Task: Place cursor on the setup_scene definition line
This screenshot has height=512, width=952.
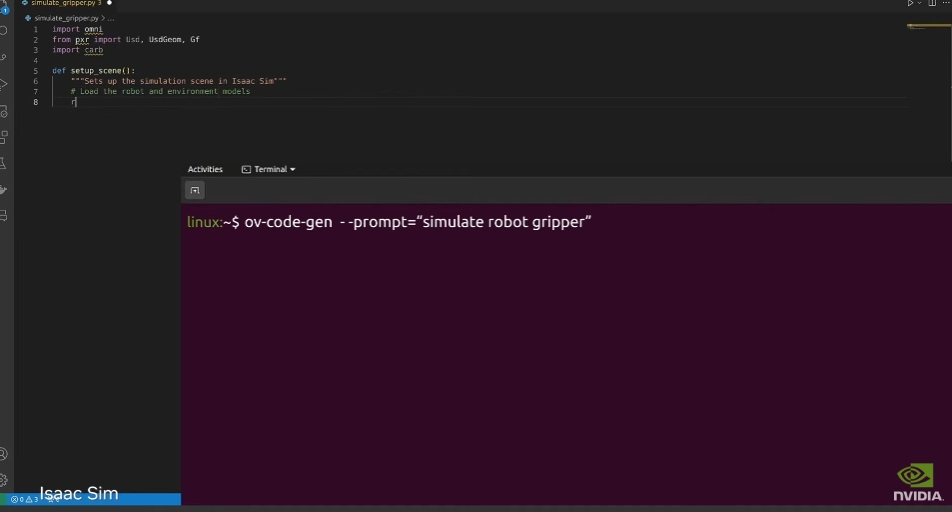Action: point(102,71)
